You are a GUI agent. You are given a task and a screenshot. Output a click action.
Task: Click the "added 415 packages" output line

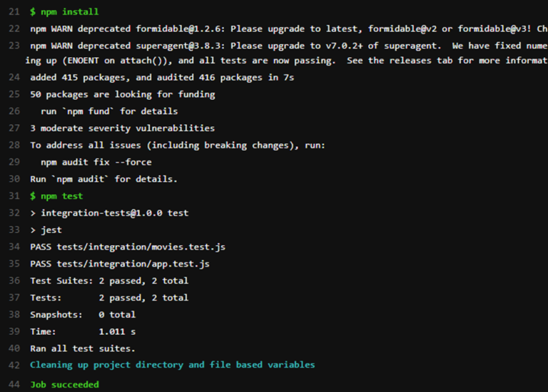(162, 78)
